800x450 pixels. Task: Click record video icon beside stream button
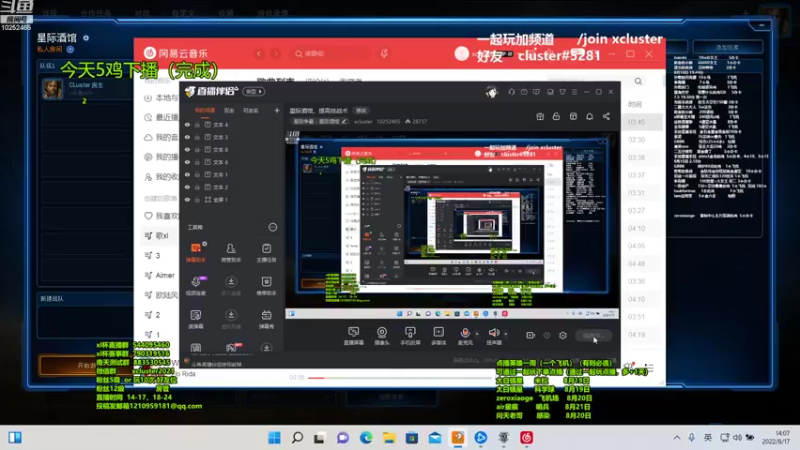coord(531,335)
